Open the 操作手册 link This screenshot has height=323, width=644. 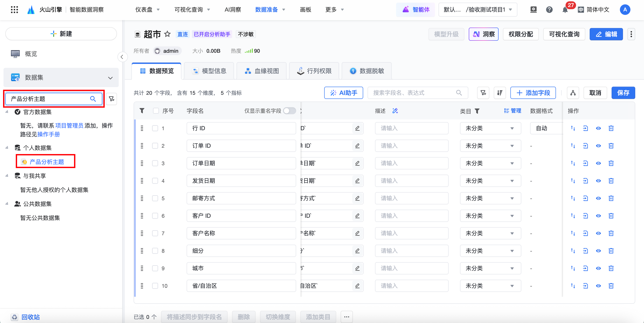[48, 134]
